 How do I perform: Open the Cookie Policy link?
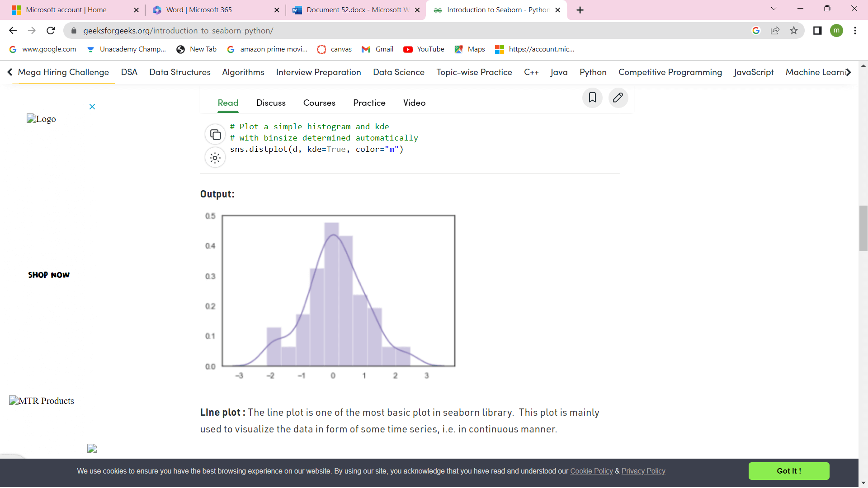pyautogui.click(x=591, y=471)
